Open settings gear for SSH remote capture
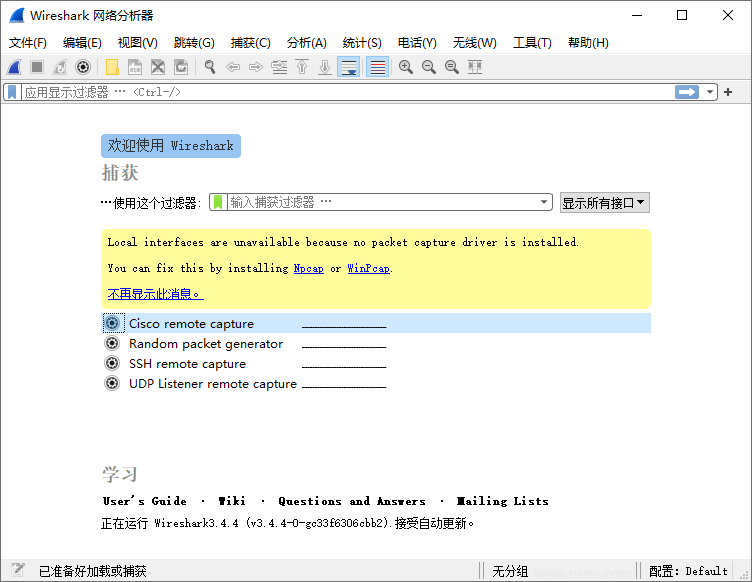 pyautogui.click(x=112, y=363)
